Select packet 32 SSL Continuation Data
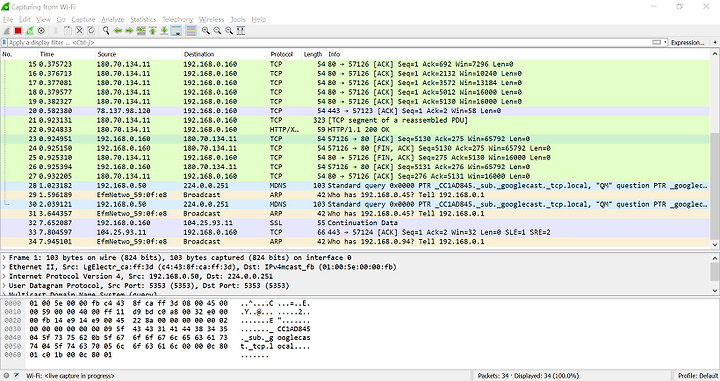This screenshot has height=381, width=720. click(x=355, y=223)
